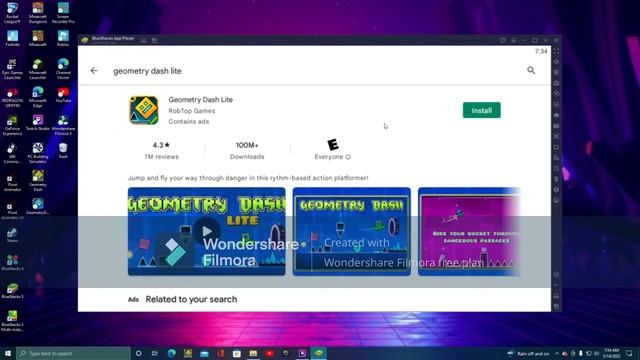This screenshot has height=360, width=640.
Task: Open Roblox desktop shortcut
Action: tap(63, 38)
